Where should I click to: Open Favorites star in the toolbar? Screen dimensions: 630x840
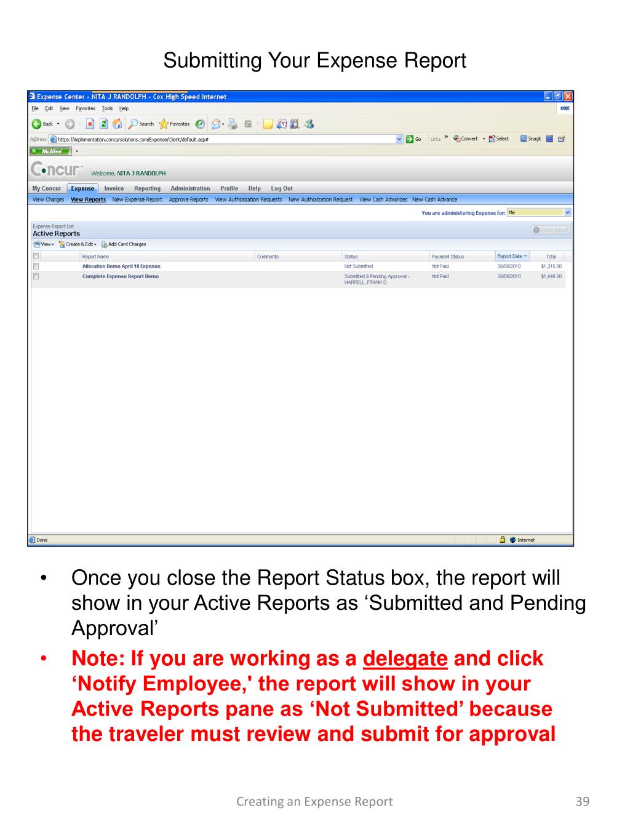(163, 124)
